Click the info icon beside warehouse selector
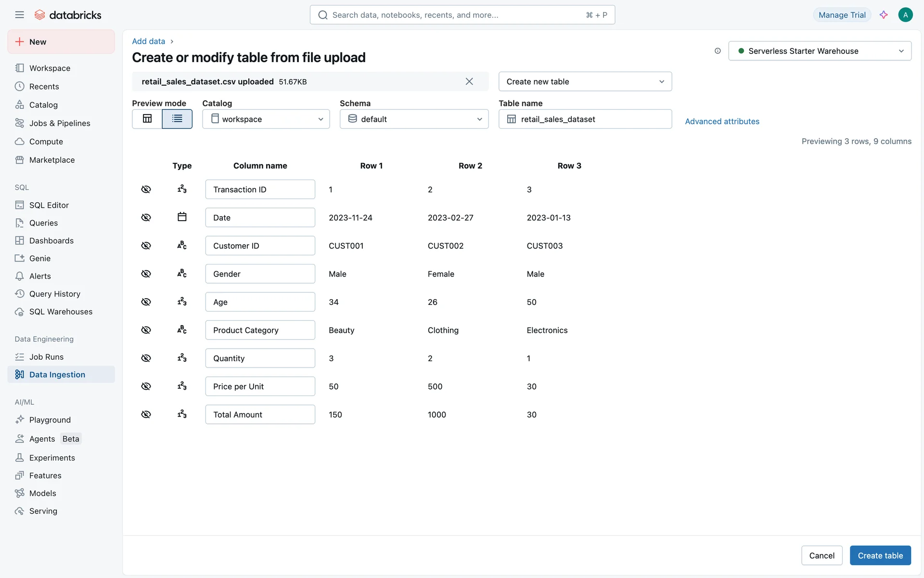 718,51
